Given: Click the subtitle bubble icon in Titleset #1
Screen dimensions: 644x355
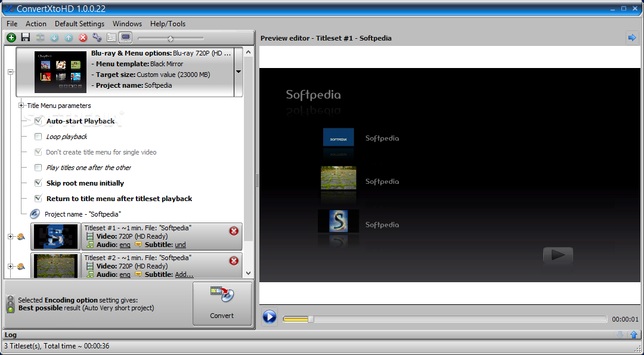Looking at the screenshot, I should point(138,245).
